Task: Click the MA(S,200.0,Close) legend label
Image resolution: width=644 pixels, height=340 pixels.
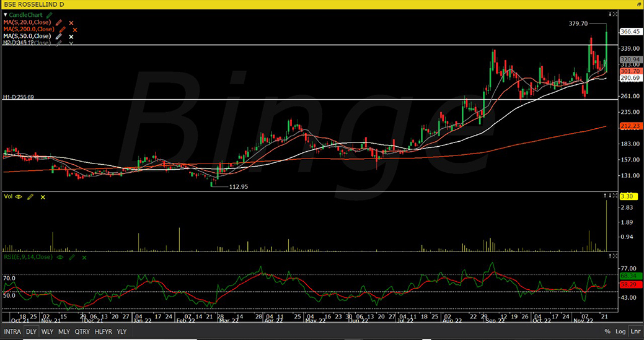Action: pos(29,30)
